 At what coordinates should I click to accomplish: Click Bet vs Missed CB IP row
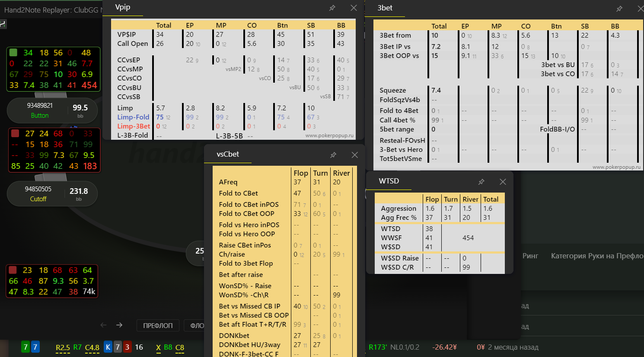(250, 306)
